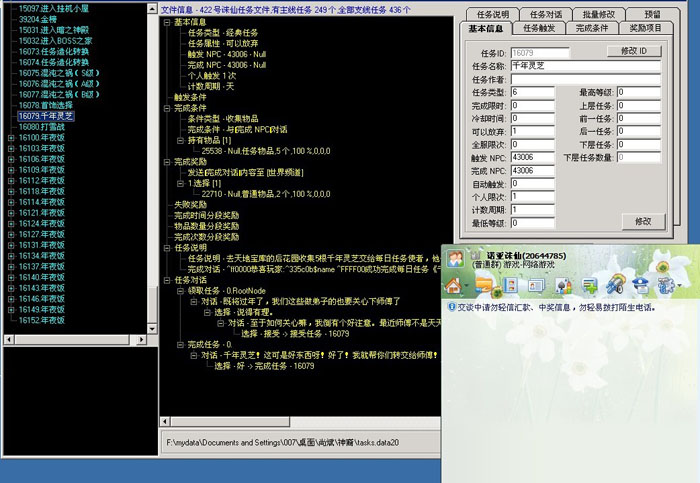The height and width of the screenshot is (483, 700).
Task: Collapse the 完成奖励 node
Action: [x=166, y=160]
